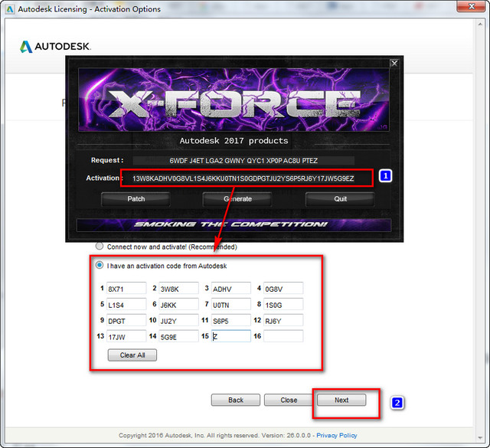The height and width of the screenshot is (448, 490).
Task: Click activation code field 10 containing JU2Y
Action: point(178,320)
